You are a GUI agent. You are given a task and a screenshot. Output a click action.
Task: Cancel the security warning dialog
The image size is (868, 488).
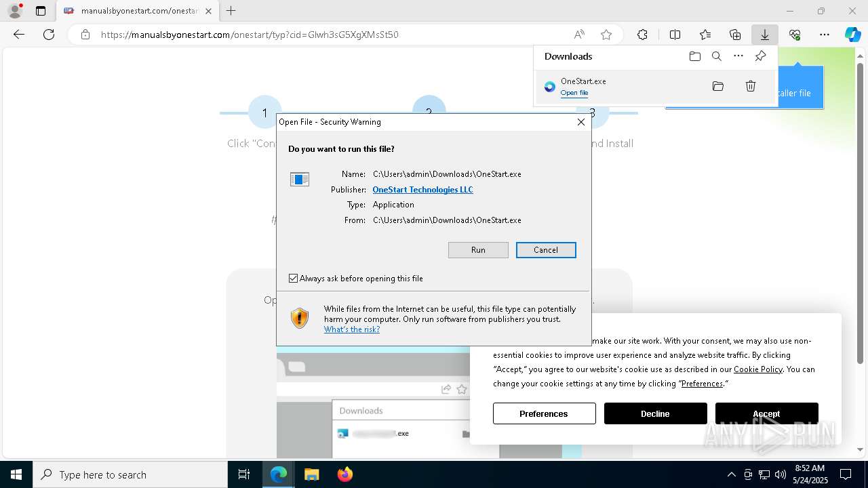[546, 250]
